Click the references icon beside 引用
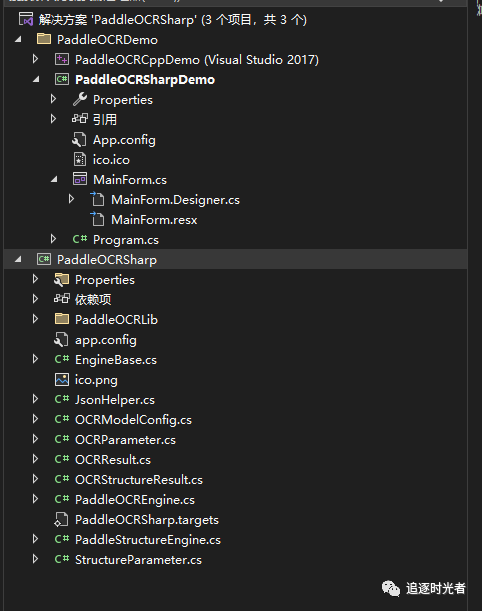 [x=80, y=118]
